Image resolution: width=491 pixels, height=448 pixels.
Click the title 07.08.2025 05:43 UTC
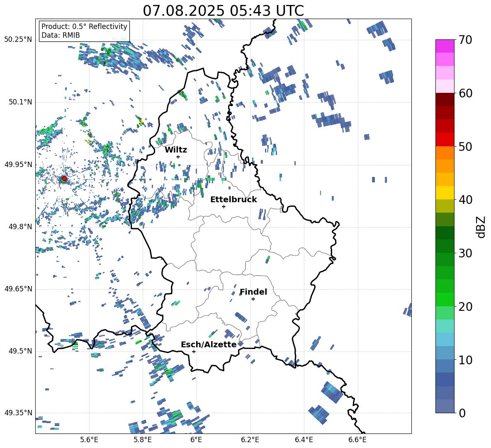click(x=223, y=11)
